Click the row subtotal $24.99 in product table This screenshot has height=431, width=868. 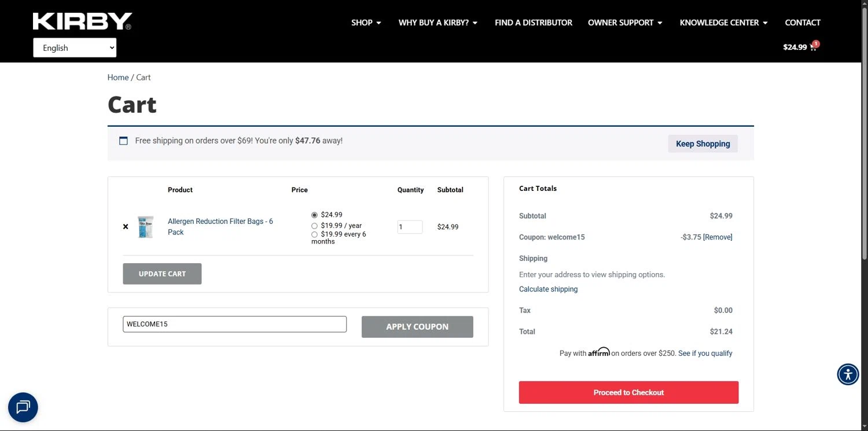click(448, 227)
